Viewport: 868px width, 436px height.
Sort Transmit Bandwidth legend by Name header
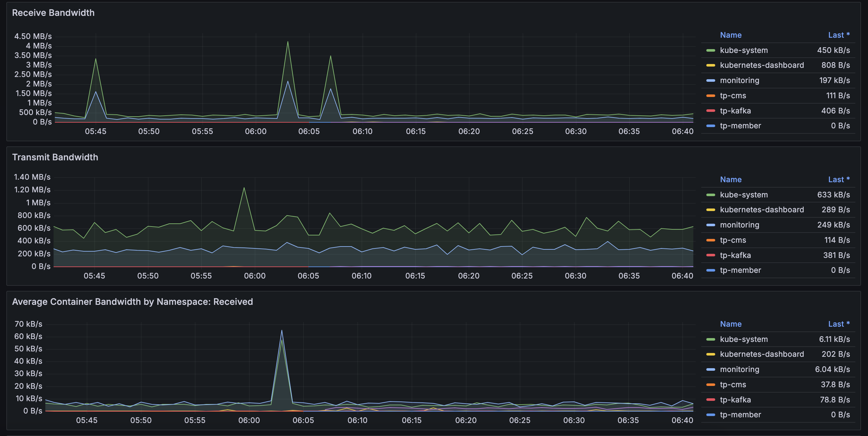tap(730, 179)
